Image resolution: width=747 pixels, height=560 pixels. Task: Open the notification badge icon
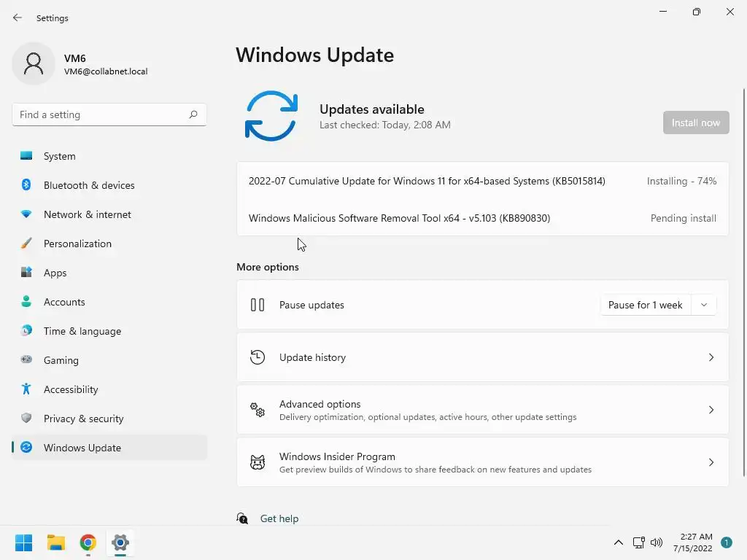(x=727, y=542)
